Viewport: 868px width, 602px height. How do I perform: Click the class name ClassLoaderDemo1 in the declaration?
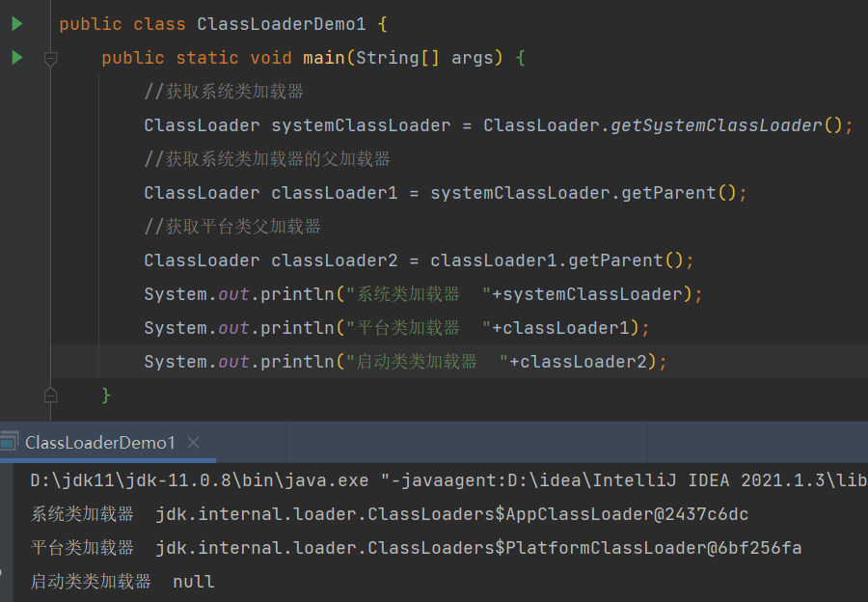coord(282,24)
